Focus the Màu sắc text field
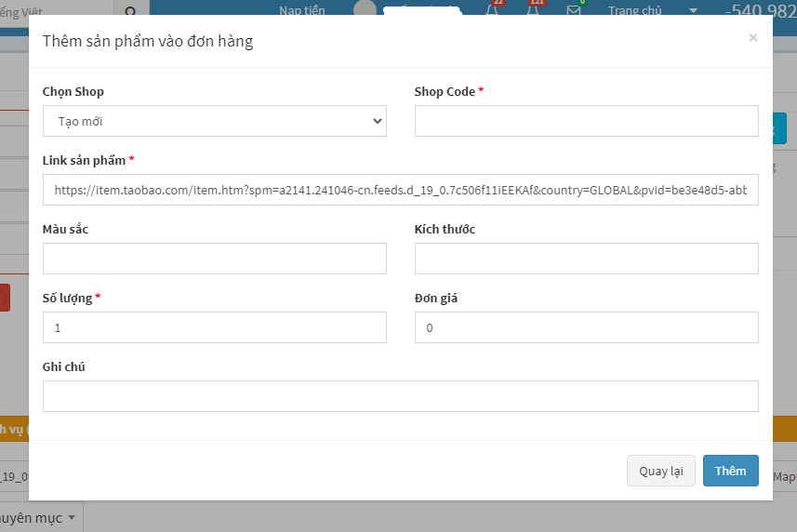This screenshot has width=797, height=532. (214, 259)
